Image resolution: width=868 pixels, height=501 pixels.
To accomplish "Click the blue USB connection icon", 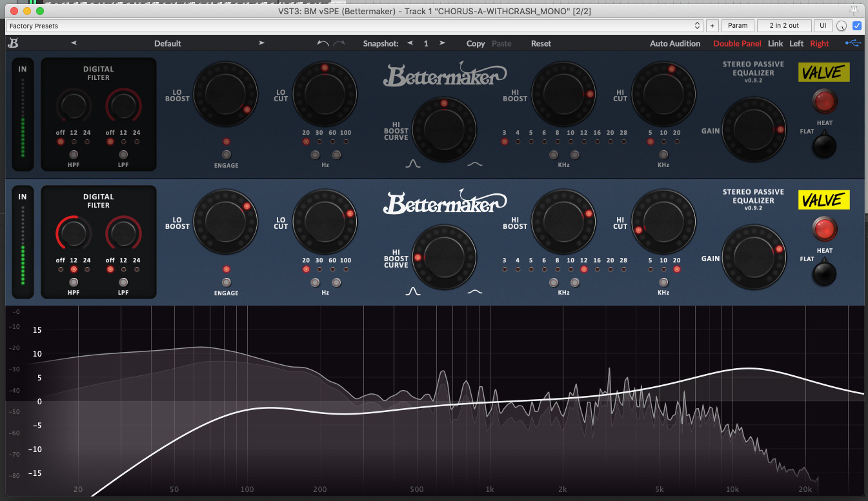I will (853, 43).
